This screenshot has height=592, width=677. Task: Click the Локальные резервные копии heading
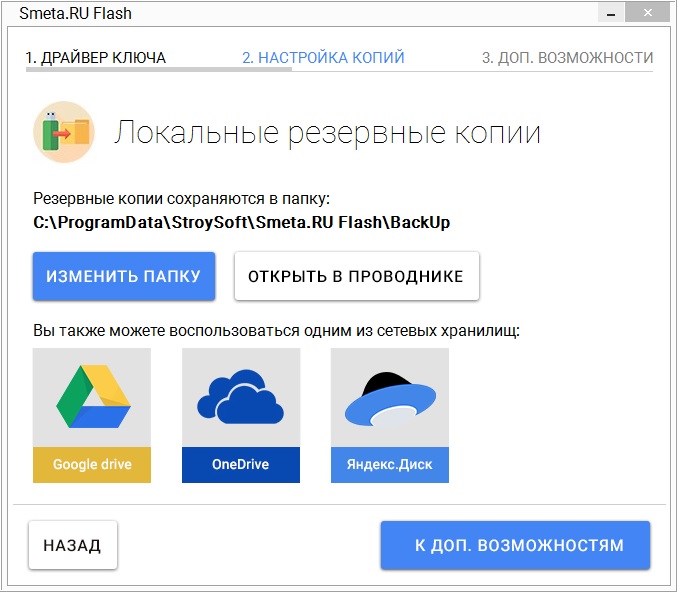pyautogui.click(x=327, y=133)
